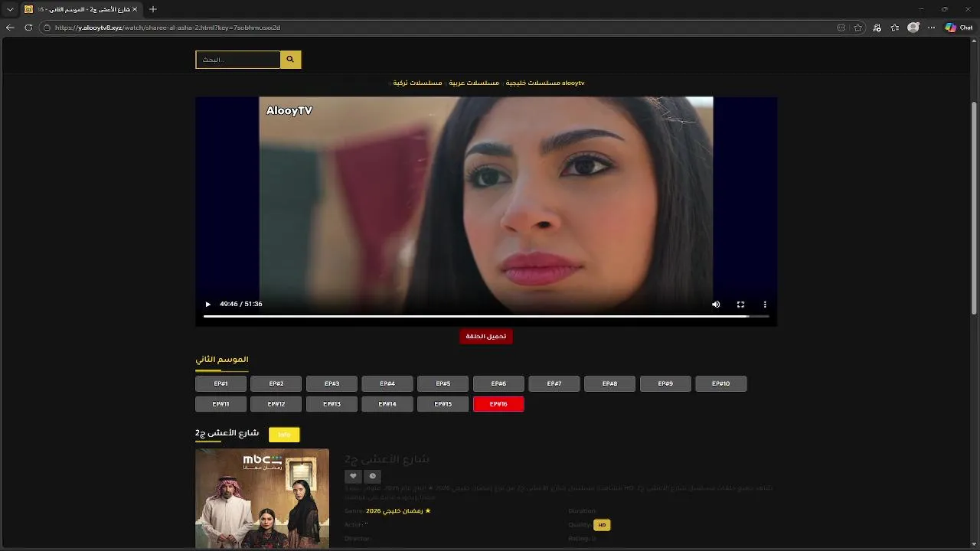Enter fullscreen mode in video player

tap(740, 305)
